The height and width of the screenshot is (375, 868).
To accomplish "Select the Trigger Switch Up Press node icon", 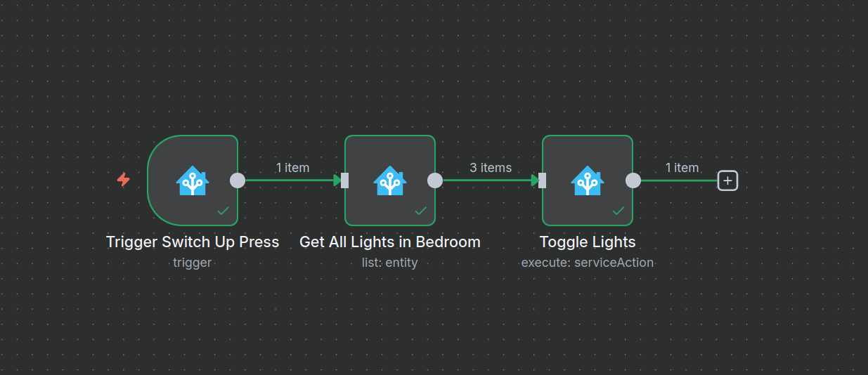I will point(192,180).
